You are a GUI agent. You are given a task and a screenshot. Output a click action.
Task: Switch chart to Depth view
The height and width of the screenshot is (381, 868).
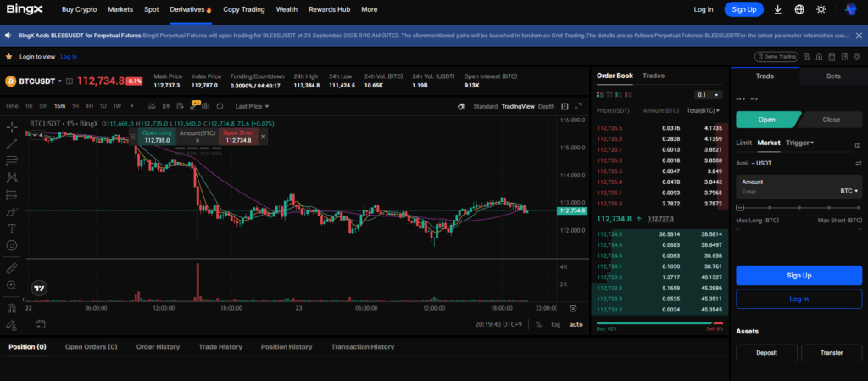tap(546, 106)
